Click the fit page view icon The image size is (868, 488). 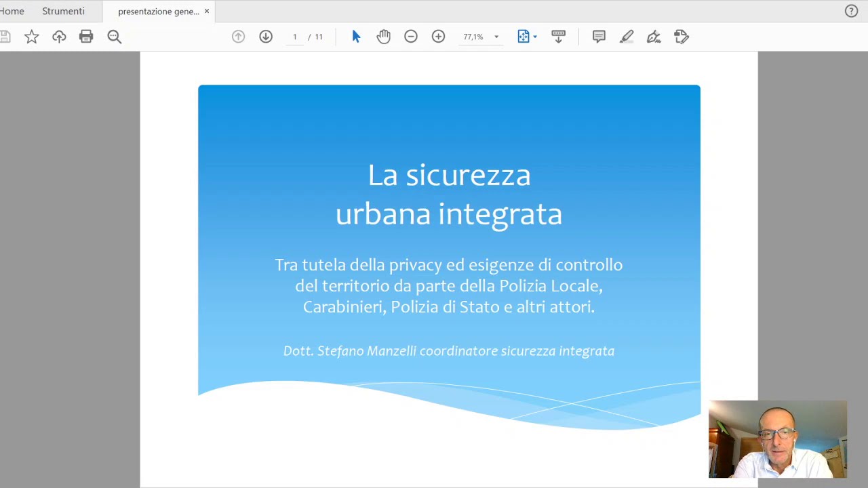523,37
